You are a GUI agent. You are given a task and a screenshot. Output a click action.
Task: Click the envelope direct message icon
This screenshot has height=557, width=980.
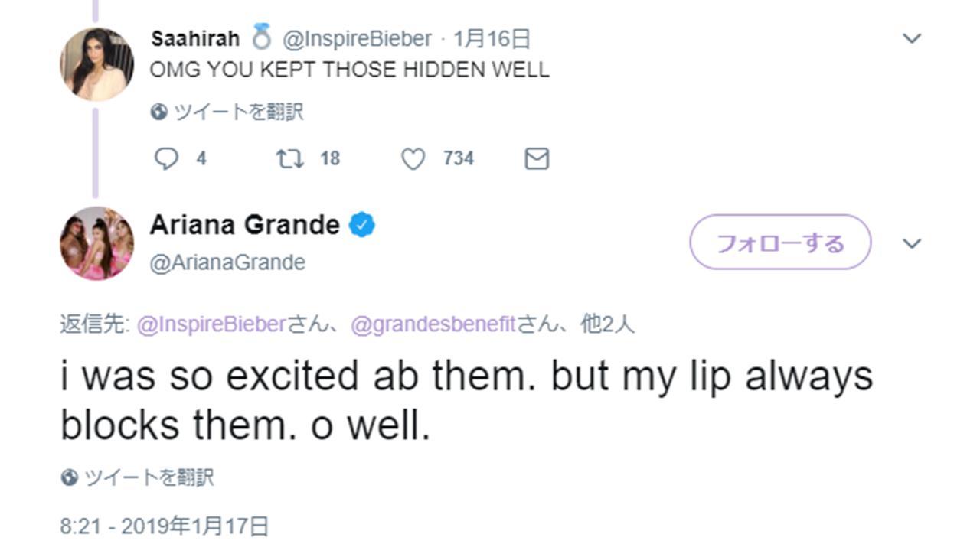tap(537, 158)
